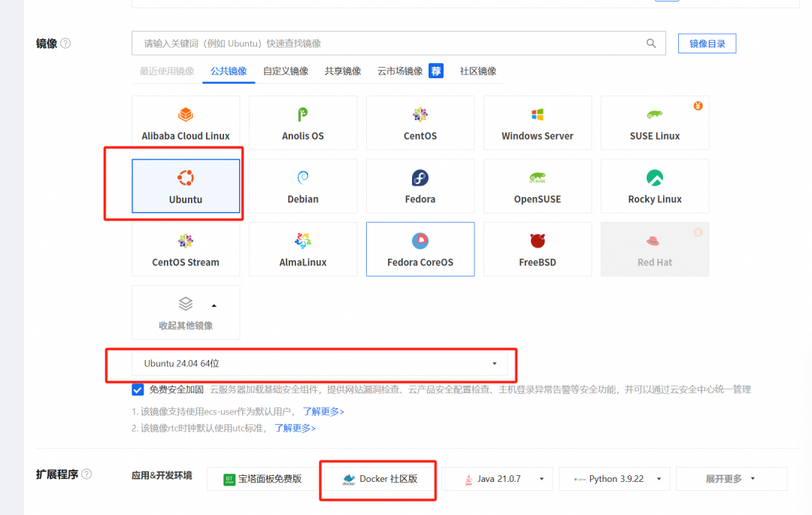Click the help icon beside 镜像

65,44
